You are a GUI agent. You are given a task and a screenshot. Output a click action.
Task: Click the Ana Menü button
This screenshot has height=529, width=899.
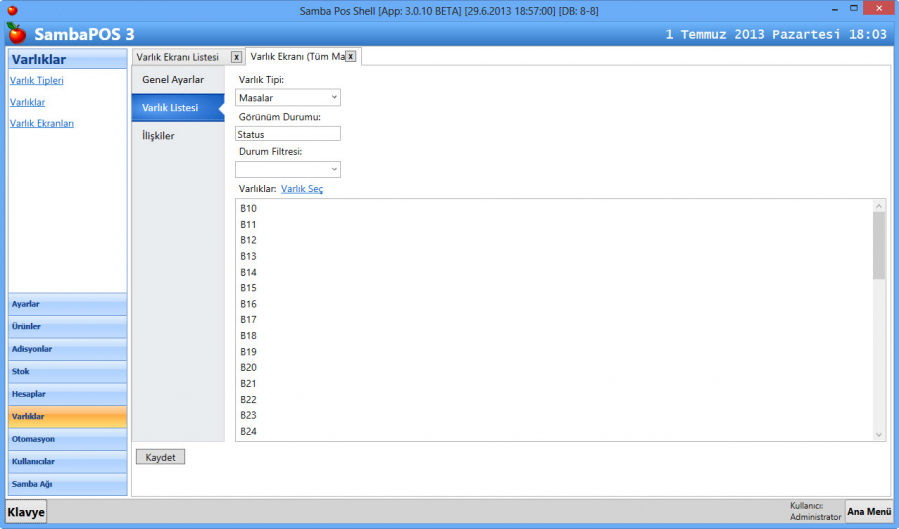[869, 511]
